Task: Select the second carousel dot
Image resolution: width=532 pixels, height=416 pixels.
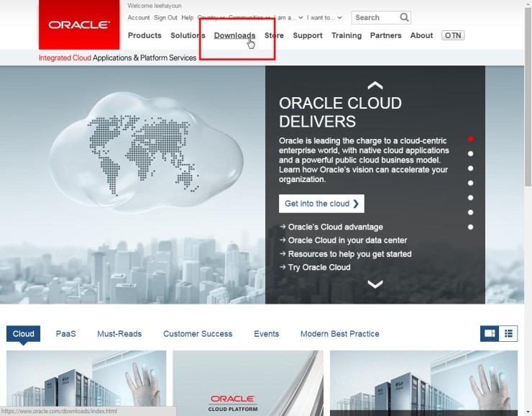Action: (x=470, y=153)
